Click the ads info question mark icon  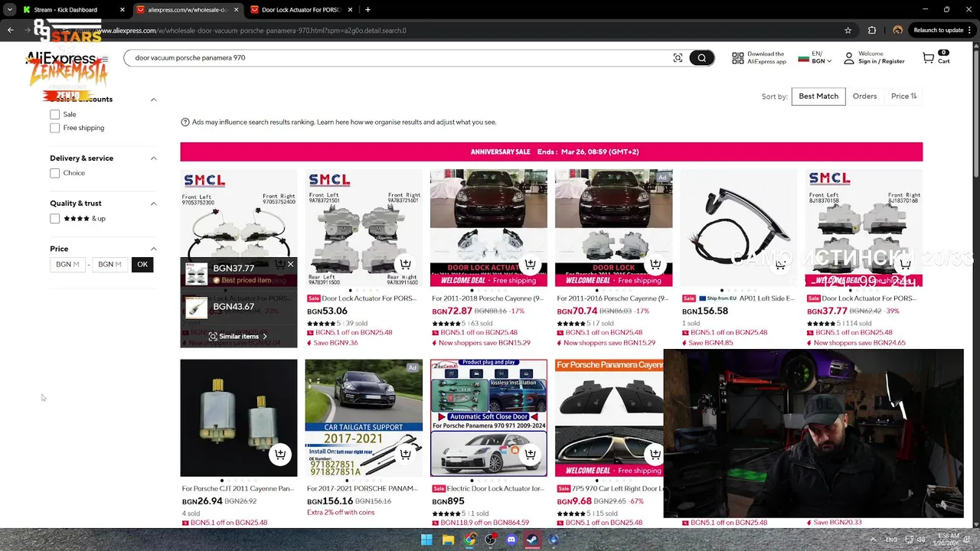[185, 122]
